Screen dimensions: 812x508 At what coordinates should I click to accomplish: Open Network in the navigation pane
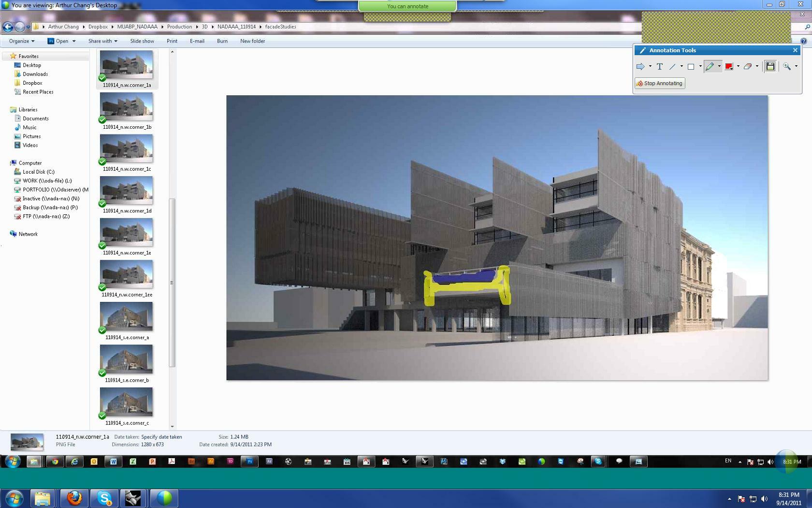coord(28,234)
